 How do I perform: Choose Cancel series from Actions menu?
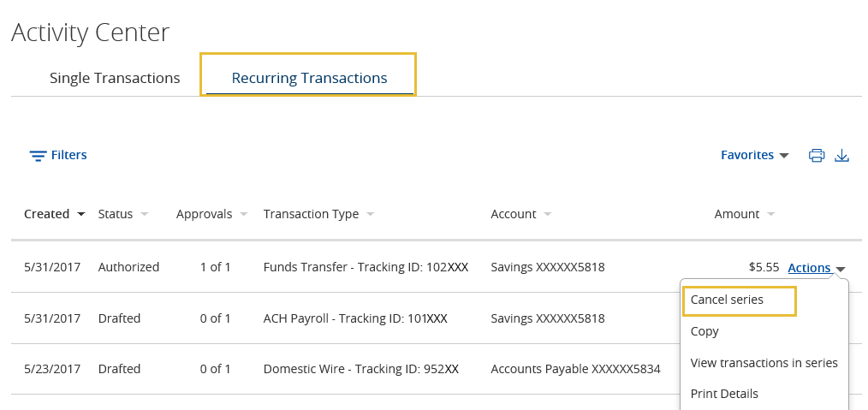click(x=727, y=300)
